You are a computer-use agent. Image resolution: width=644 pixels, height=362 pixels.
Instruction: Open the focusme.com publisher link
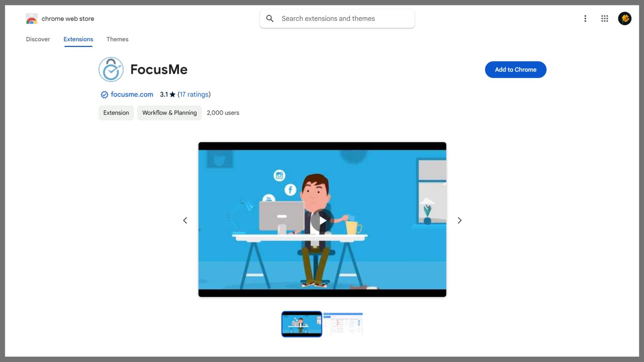tap(132, 95)
